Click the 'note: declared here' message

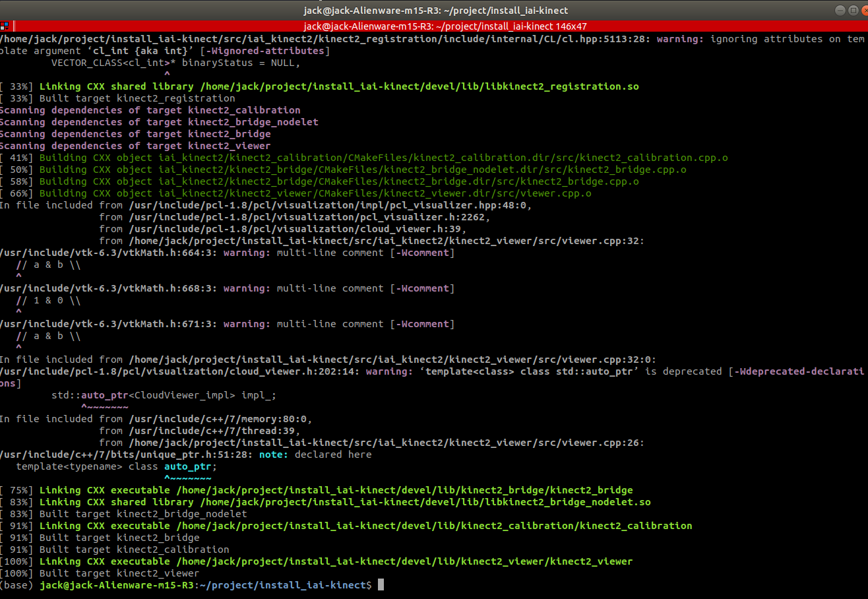tap(315, 455)
